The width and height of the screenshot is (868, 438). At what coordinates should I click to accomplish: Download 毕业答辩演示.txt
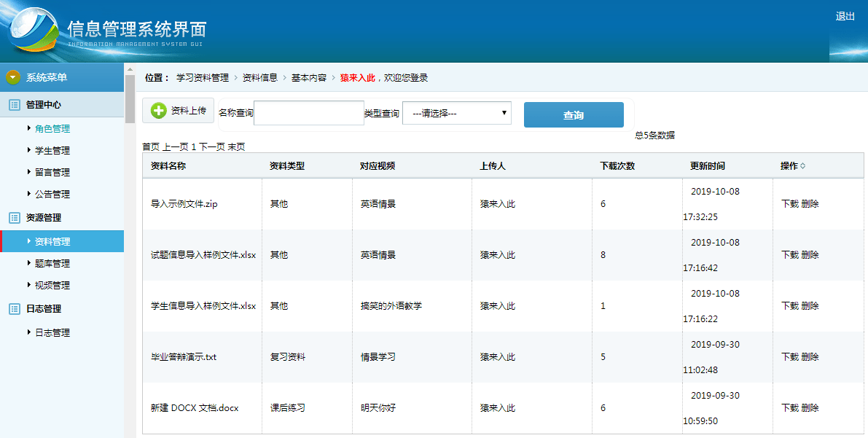pos(790,356)
